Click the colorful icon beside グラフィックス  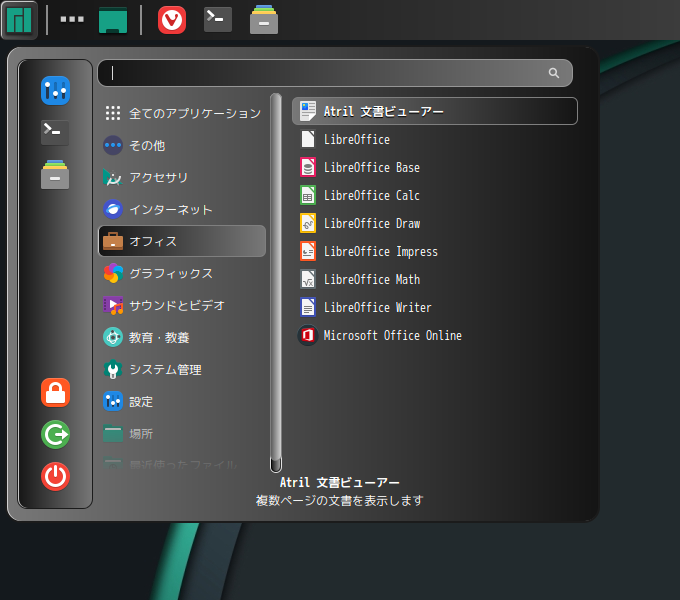113,274
